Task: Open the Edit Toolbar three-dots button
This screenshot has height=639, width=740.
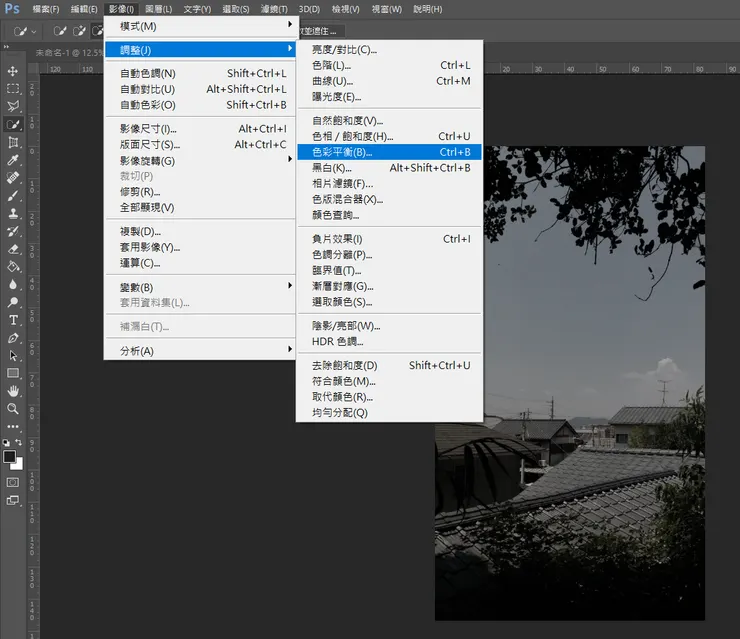Action: (13, 427)
